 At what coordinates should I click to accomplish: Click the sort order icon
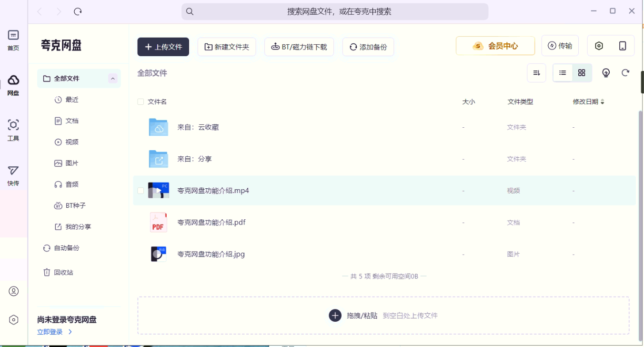(536, 73)
